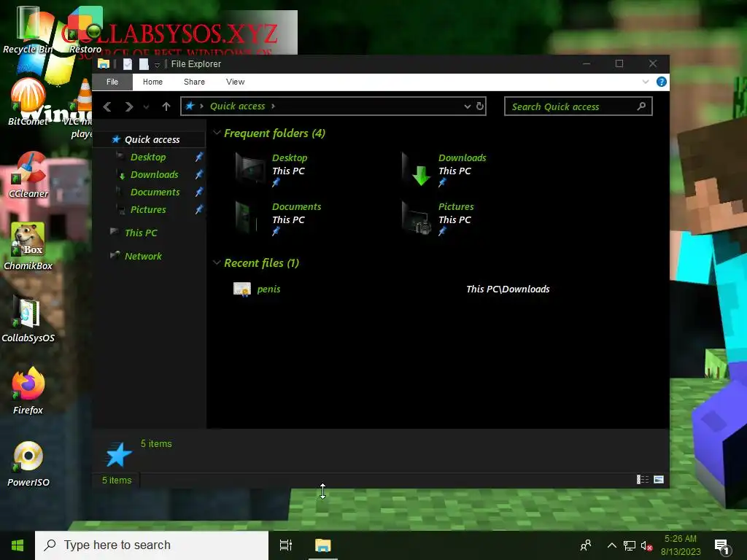Click the Search Quick access field
747x560 pixels.
578,106
